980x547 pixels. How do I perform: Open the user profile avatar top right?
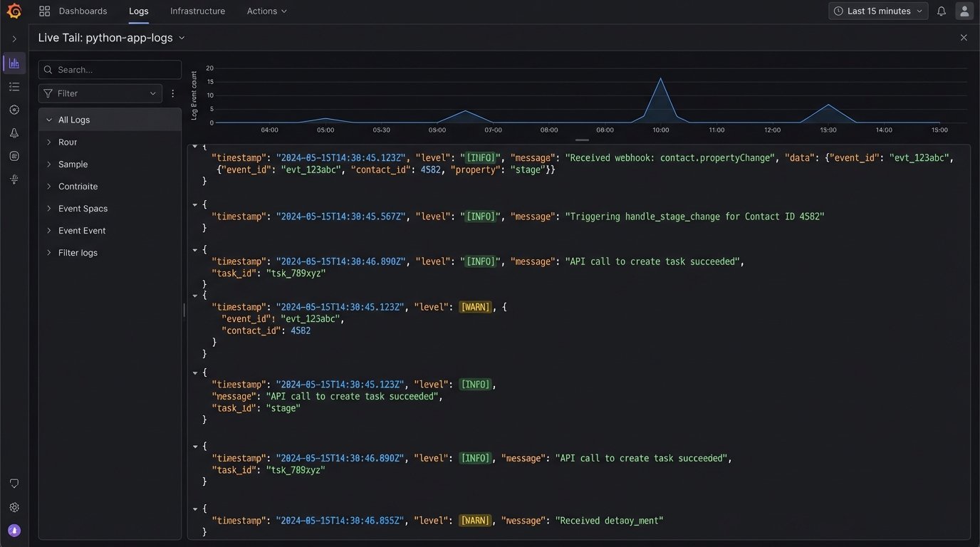pos(964,11)
